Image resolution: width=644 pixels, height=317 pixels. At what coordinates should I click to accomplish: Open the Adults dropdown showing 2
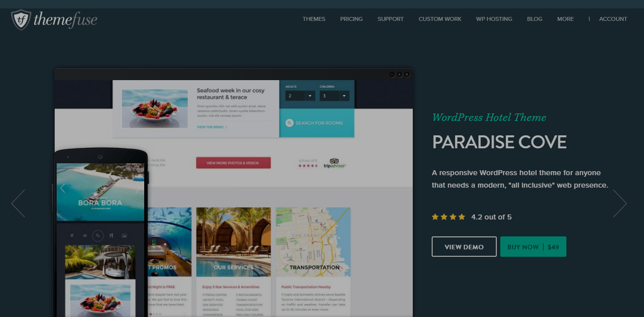click(x=300, y=96)
